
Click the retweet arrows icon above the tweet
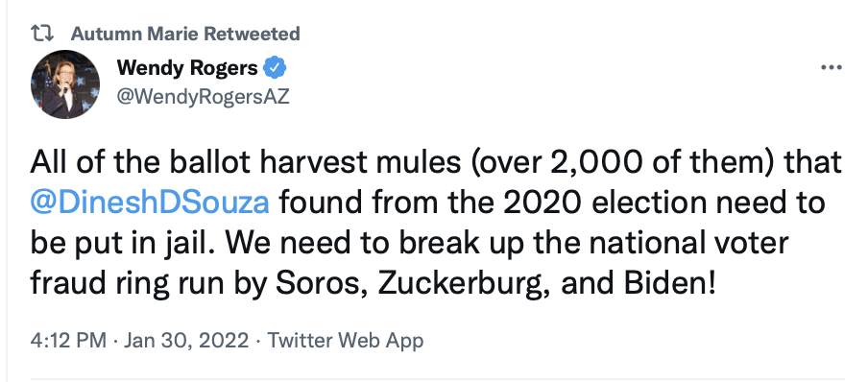tap(42, 35)
